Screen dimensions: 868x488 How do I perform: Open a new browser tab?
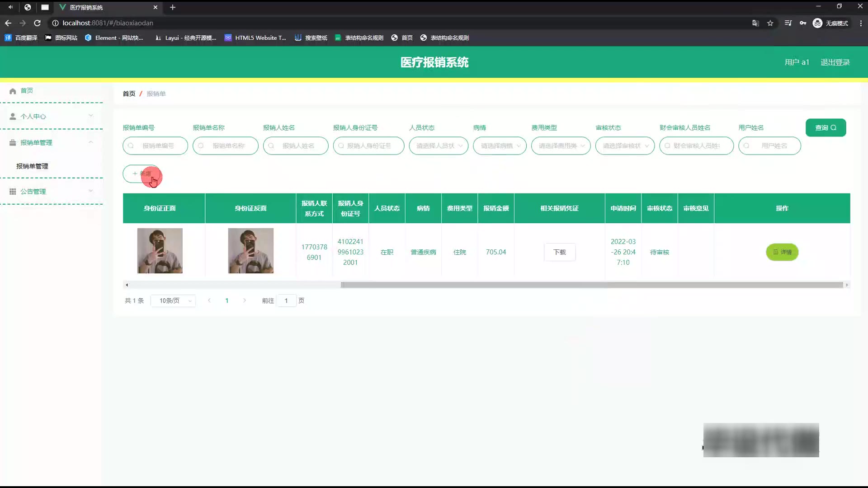173,7
